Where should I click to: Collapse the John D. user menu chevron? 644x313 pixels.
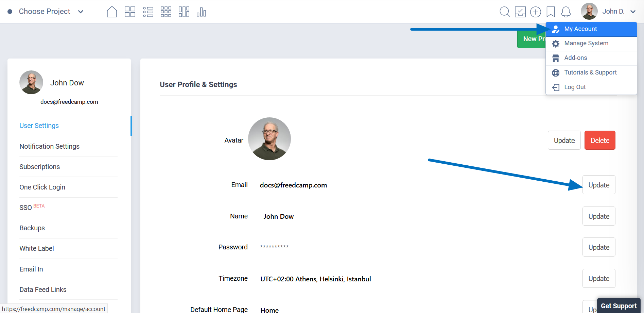click(633, 12)
